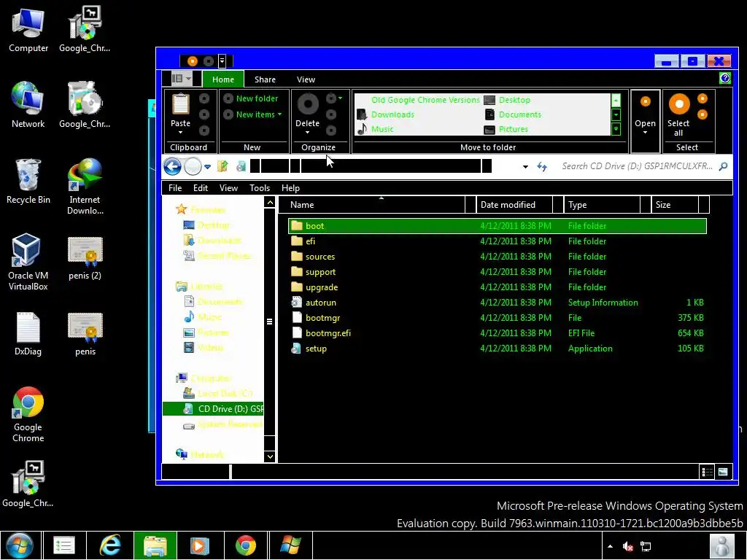Sort by the Date modified column
The image size is (747, 560).
[514, 205]
